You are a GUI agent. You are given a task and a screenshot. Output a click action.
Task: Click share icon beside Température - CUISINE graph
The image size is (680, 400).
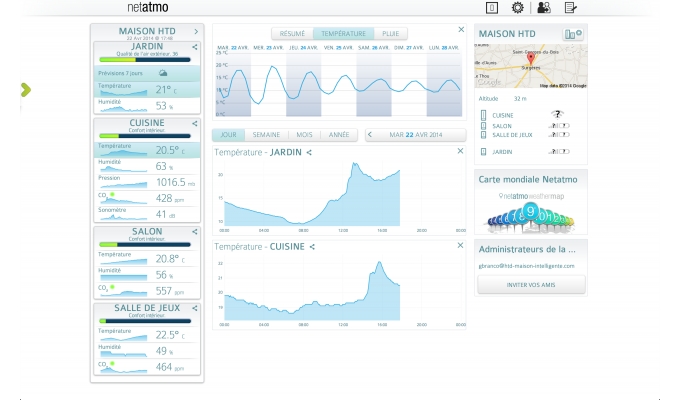click(312, 246)
